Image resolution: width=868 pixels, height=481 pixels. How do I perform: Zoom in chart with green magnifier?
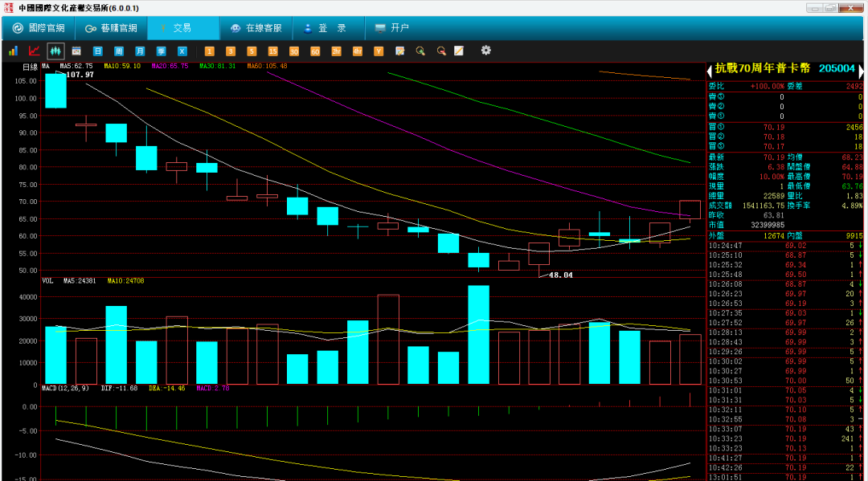pyautogui.click(x=420, y=51)
